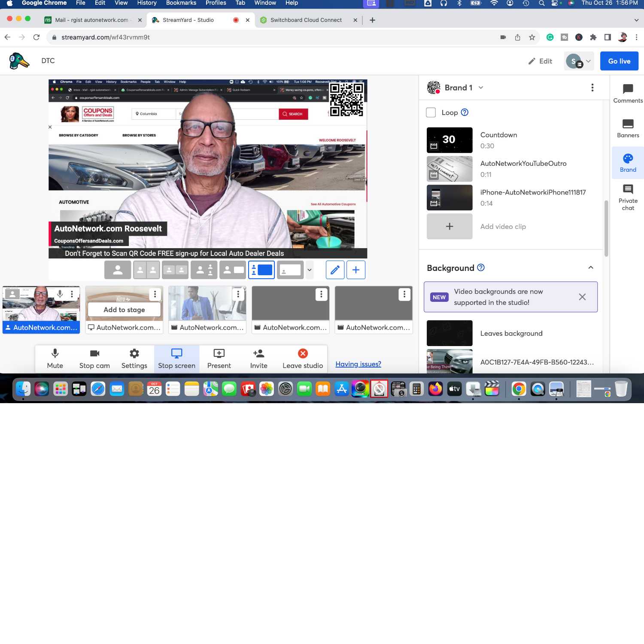Open the Grammarly extension
This screenshot has width=644, height=644.
tap(550, 37)
